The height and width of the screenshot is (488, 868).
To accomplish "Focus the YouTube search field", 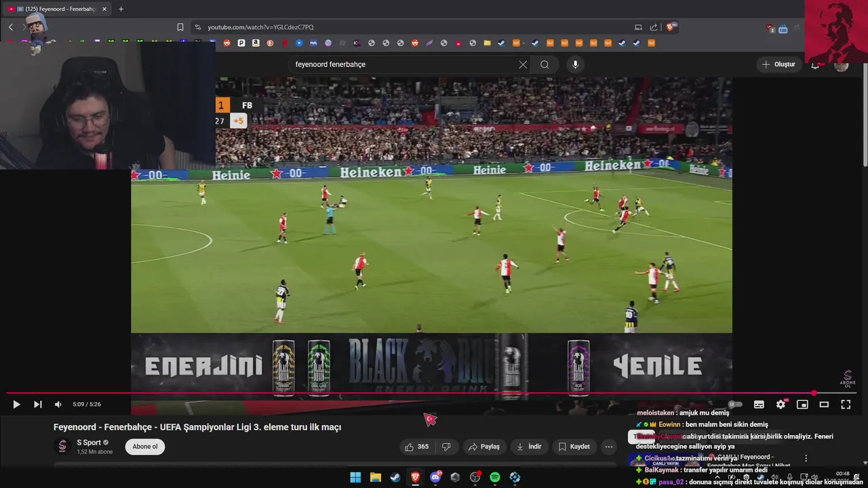I will (x=403, y=64).
